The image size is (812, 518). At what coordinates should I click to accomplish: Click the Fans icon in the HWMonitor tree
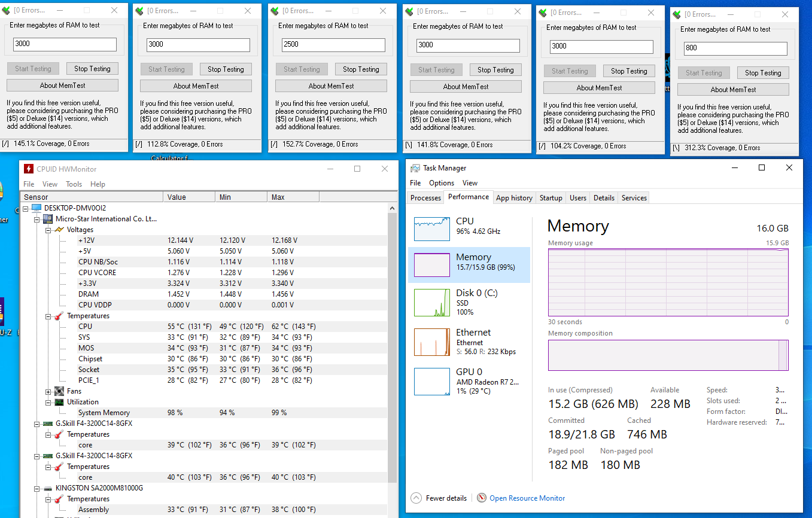click(59, 391)
